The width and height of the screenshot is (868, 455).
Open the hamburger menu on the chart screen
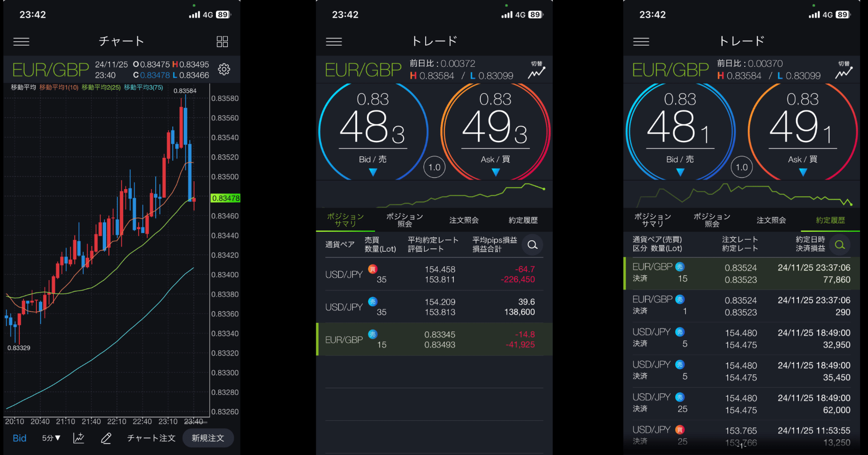(x=21, y=41)
